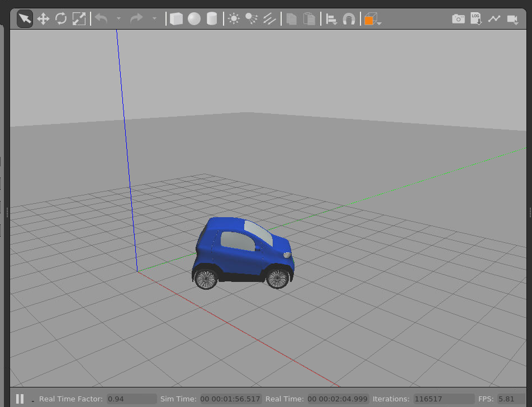Click the car's rear wheel
The width and height of the screenshot is (532, 407).
coord(206,279)
